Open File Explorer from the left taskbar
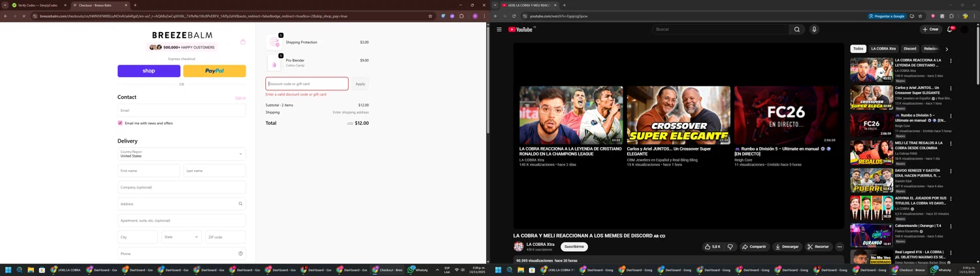This screenshot has height=276, width=980. [31, 269]
